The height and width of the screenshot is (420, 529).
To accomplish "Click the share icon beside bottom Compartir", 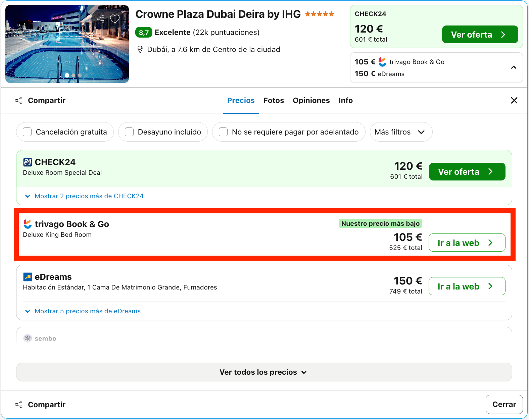I will point(19,405).
